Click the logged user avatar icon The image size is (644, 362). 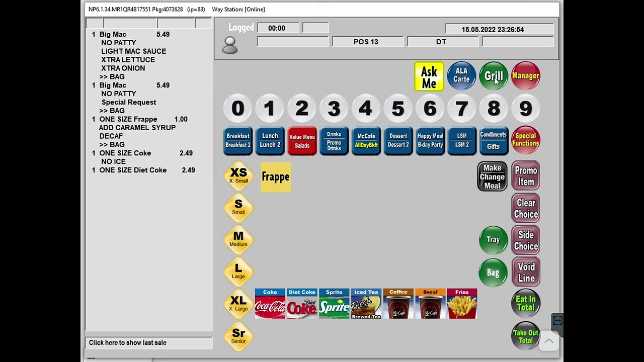click(230, 45)
